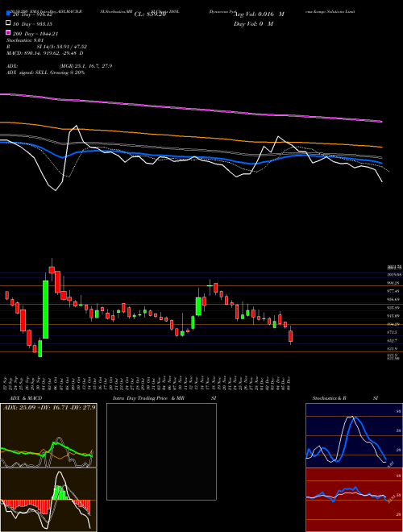Open the blue Stochastics chart panel
This screenshot has height=532, width=403.
354,435
